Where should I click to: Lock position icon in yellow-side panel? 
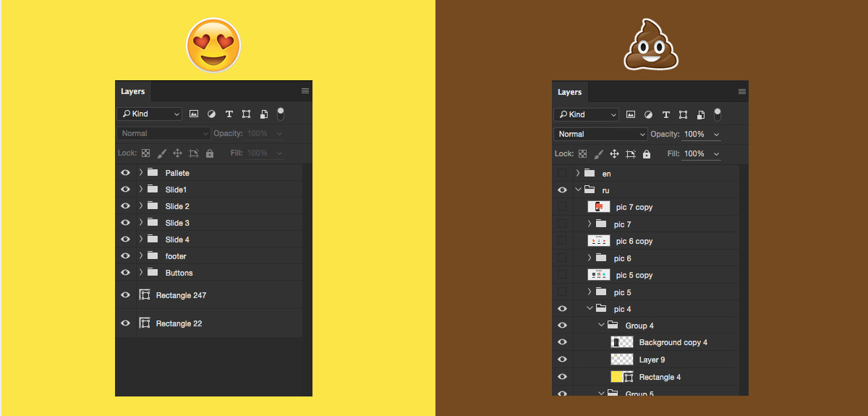tap(177, 153)
